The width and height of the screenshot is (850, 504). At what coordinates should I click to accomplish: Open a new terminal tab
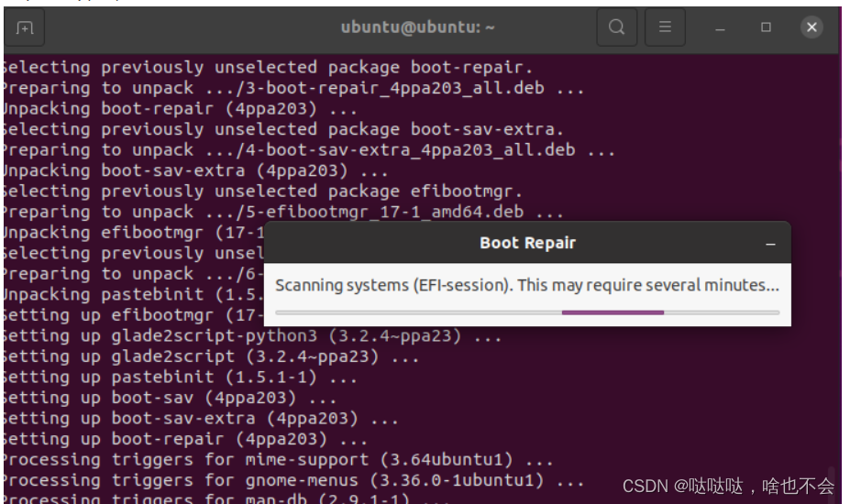coord(25,27)
